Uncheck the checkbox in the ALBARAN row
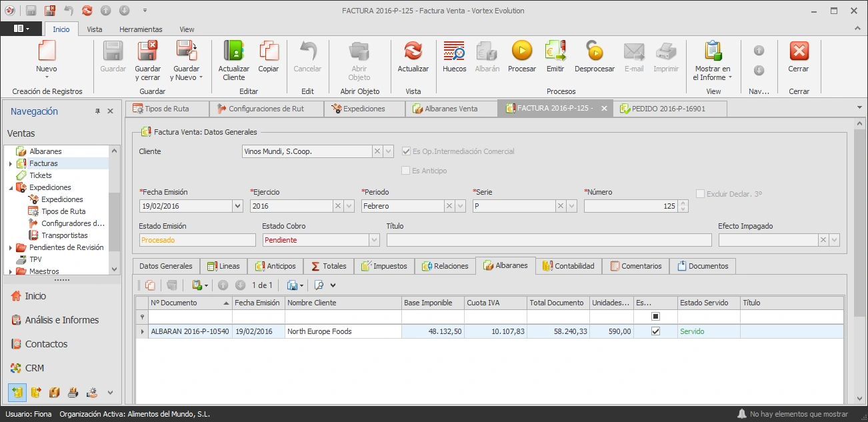The height and width of the screenshot is (422, 868). [655, 331]
